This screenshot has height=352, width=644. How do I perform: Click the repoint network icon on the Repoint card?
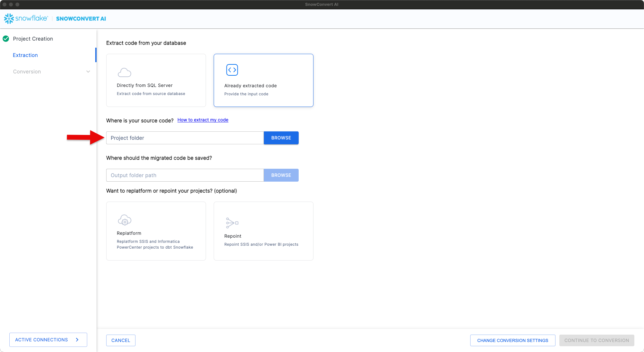coord(232,223)
